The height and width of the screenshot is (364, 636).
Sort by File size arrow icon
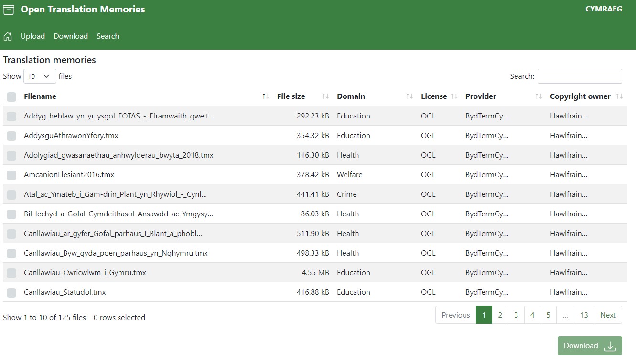coord(326,96)
